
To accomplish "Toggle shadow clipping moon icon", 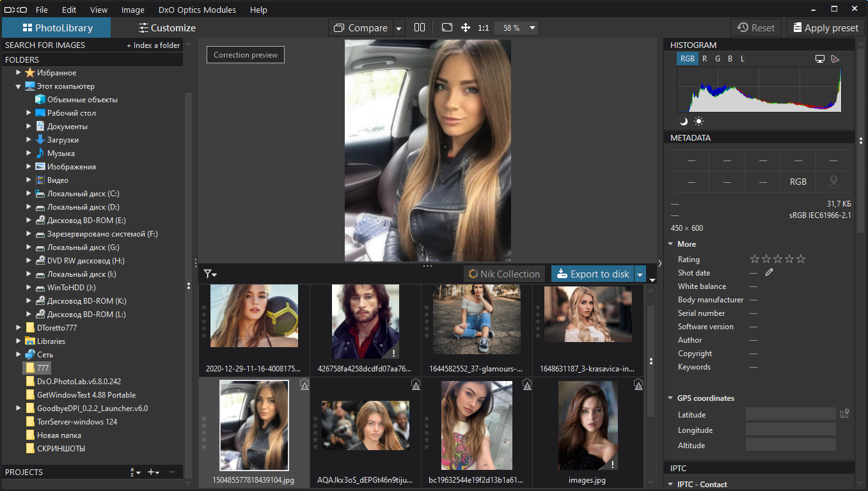I will click(x=684, y=121).
